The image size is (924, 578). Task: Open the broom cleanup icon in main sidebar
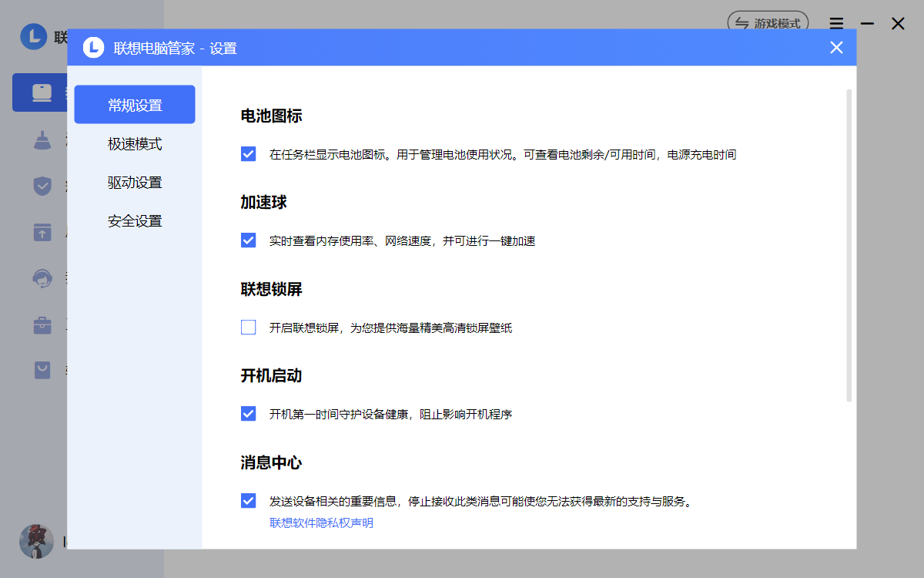pos(42,139)
